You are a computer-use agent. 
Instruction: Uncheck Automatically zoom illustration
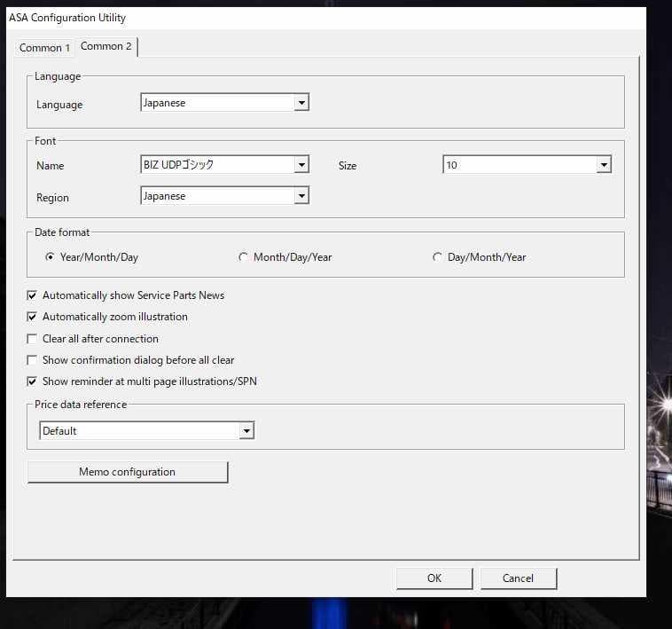33,317
